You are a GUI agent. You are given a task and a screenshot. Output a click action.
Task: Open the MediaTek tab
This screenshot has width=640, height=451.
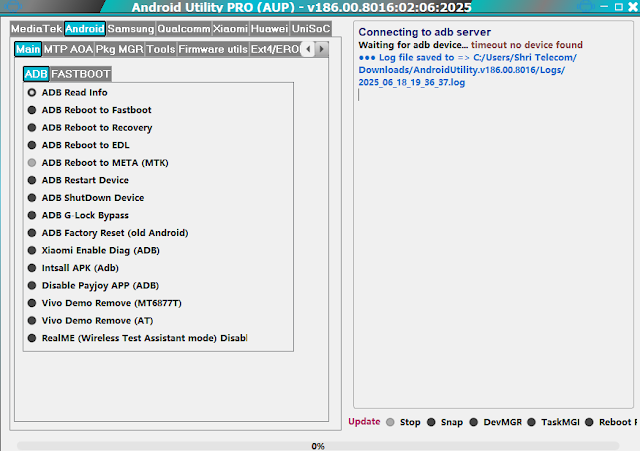click(37, 29)
